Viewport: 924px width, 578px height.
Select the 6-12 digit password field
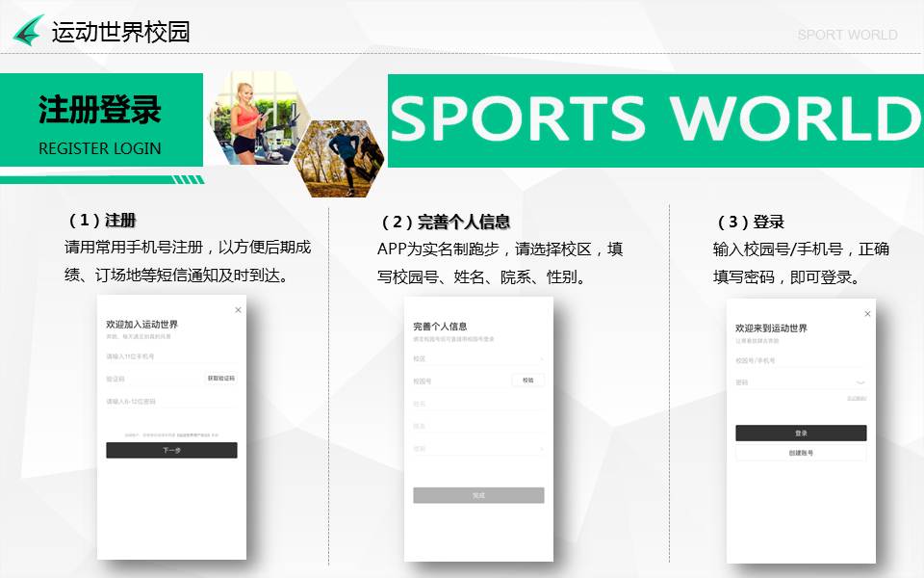pos(164,401)
